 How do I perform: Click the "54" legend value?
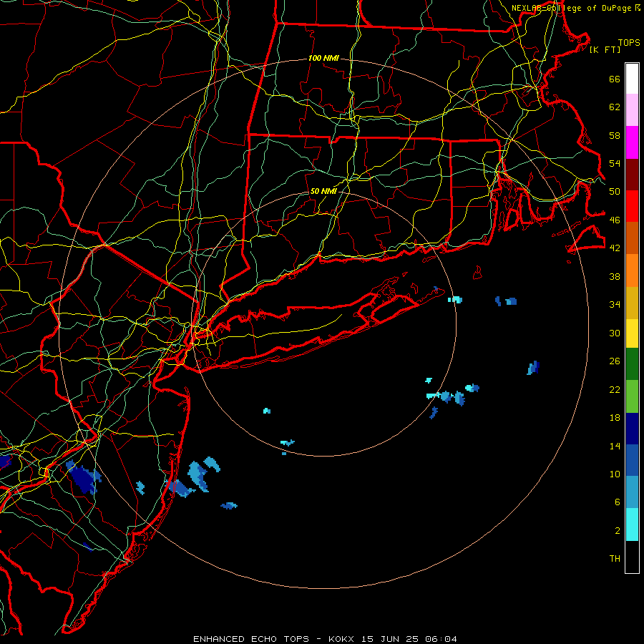(x=615, y=163)
